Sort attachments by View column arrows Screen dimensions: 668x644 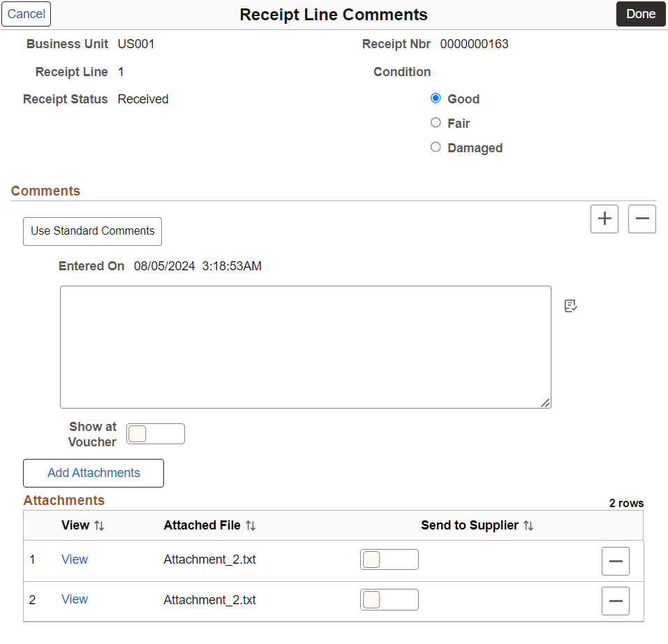pos(99,525)
